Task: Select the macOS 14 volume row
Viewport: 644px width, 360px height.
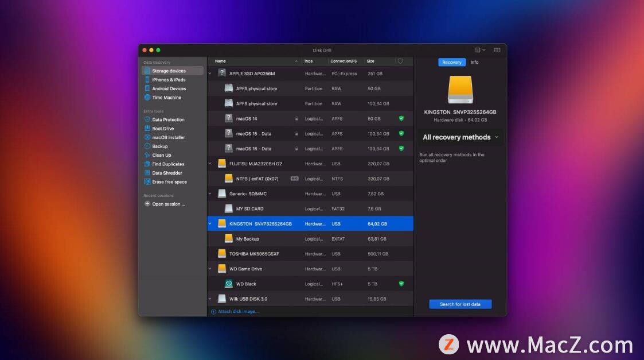Action: point(310,118)
